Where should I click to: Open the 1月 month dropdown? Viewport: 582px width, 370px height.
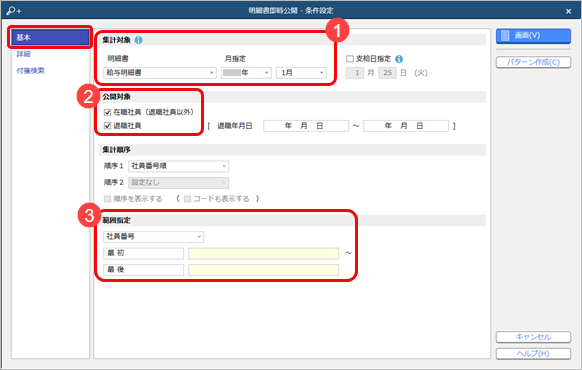pyautogui.click(x=301, y=73)
